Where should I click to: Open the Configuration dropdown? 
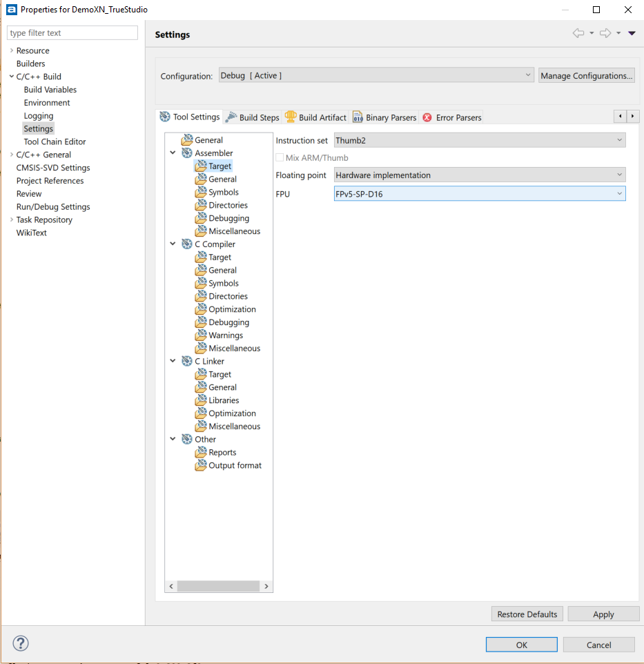click(x=376, y=75)
